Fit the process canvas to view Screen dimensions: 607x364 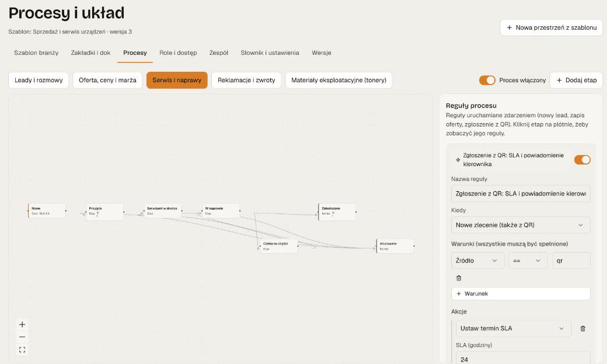point(22,349)
